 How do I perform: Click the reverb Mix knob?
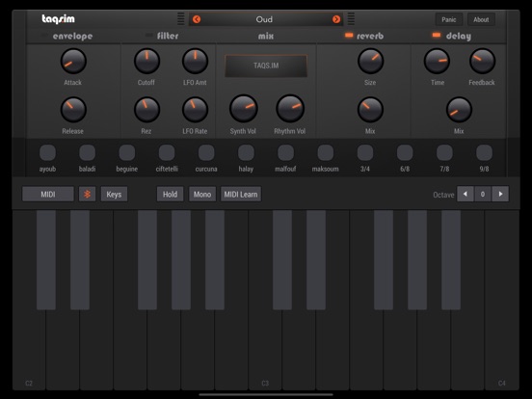click(x=370, y=110)
